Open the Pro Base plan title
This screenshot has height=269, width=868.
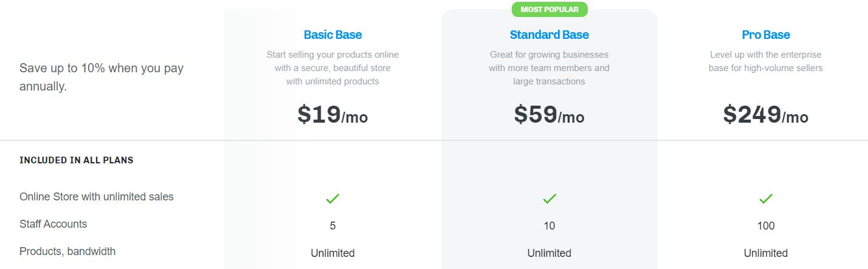tap(766, 35)
